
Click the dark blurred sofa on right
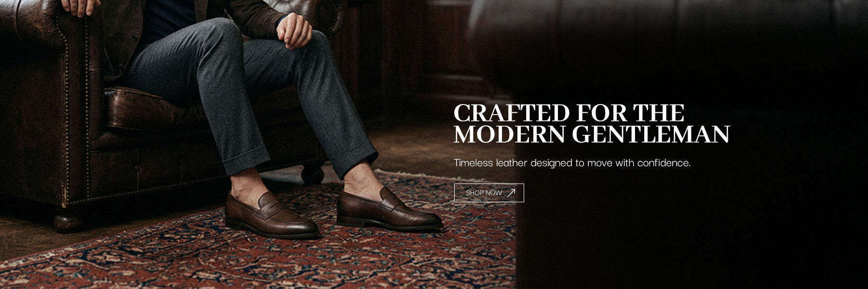[x=690, y=144]
